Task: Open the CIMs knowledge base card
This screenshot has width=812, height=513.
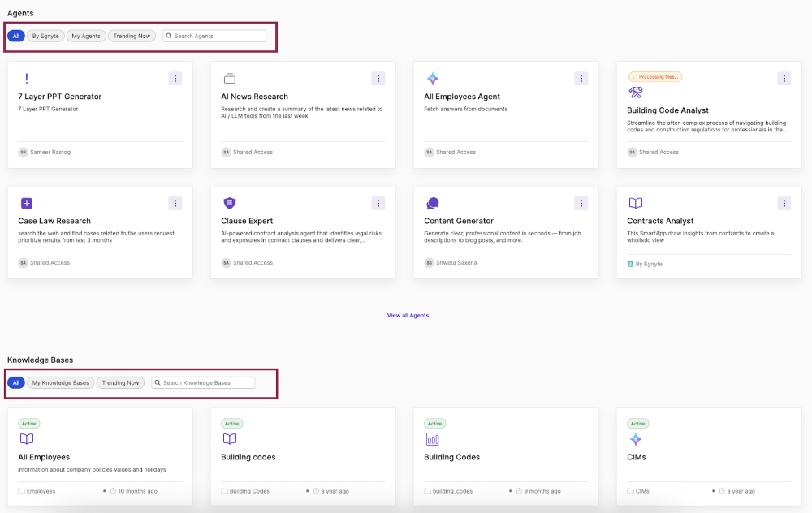Action: (698, 457)
